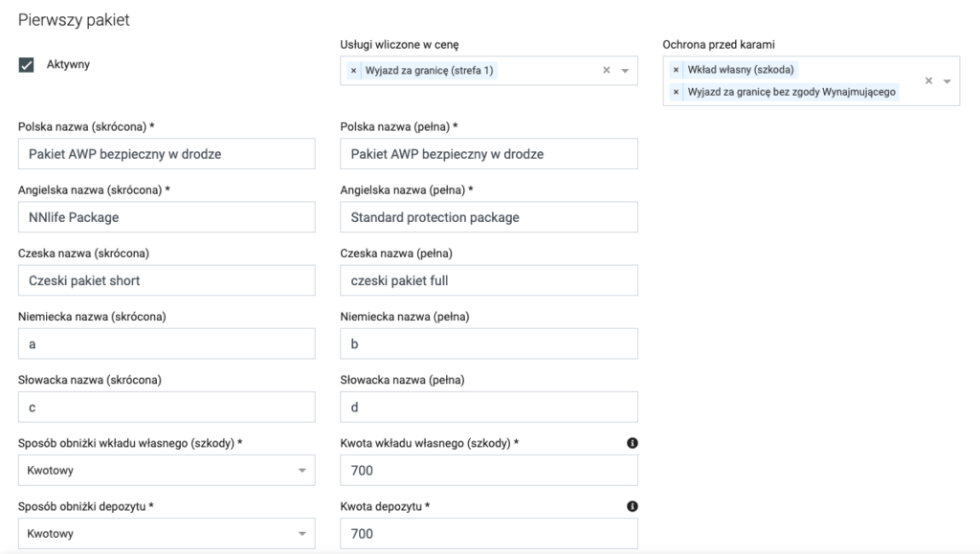Remove the 'Wkład własny (szkoda)' tag
This screenshot has width=980, height=554.
(677, 70)
